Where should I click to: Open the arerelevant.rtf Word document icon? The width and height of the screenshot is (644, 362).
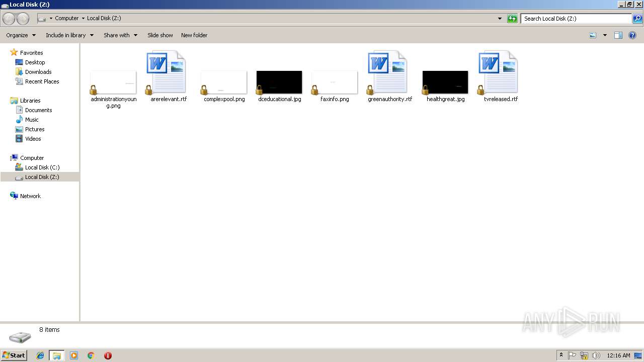tap(167, 72)
